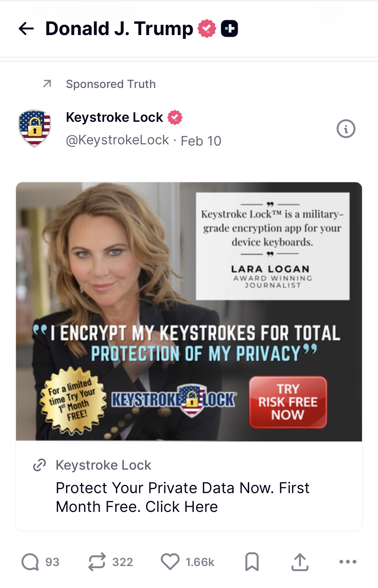
Task: Open the Lara Logan ad image
Action: (x=189, y=312)
